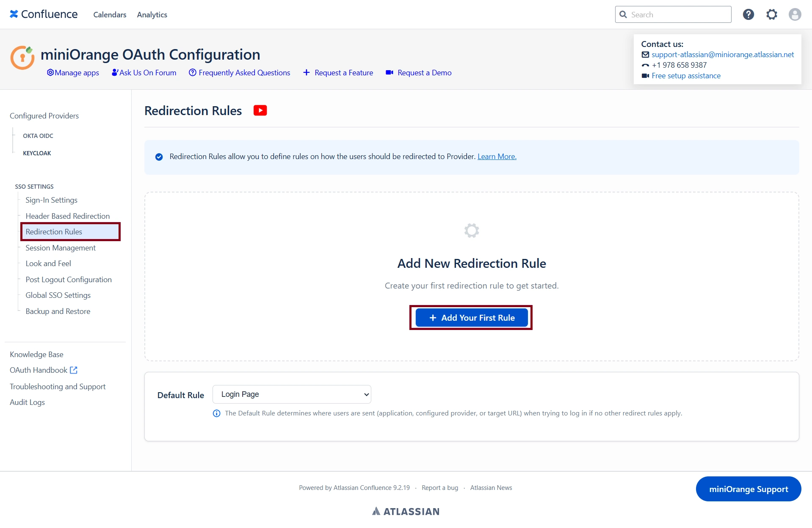The image size is (812, 528).
Task: Click the +1 978 658 9387 phone number
Action: click(x=679, y=65)
